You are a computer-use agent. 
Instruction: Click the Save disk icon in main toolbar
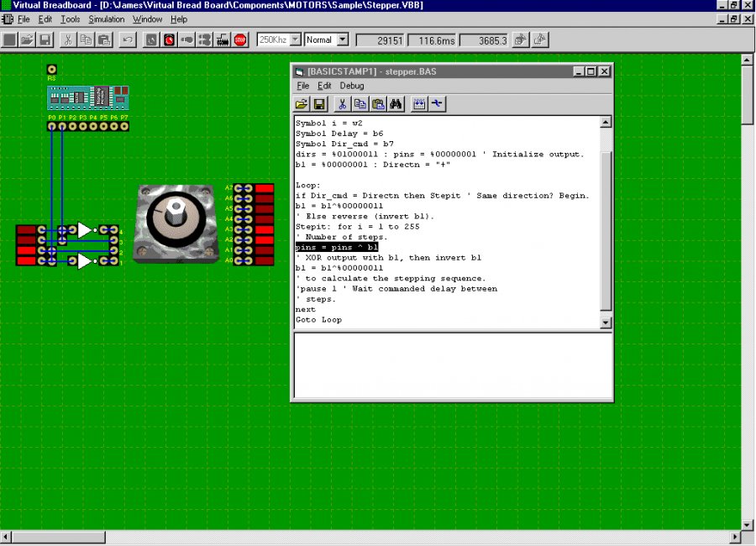click(x=45, y=39)
